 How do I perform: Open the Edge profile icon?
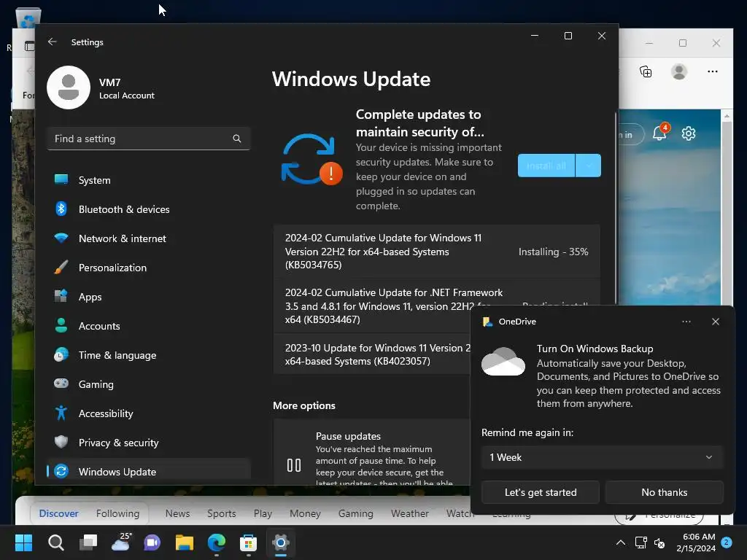pyautogui.click(x=679, y=71)
